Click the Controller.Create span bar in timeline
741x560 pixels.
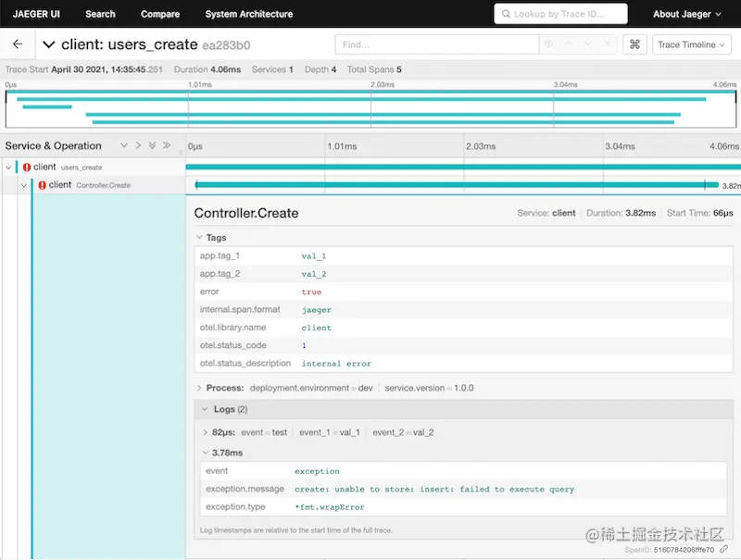tap(457, 185)
